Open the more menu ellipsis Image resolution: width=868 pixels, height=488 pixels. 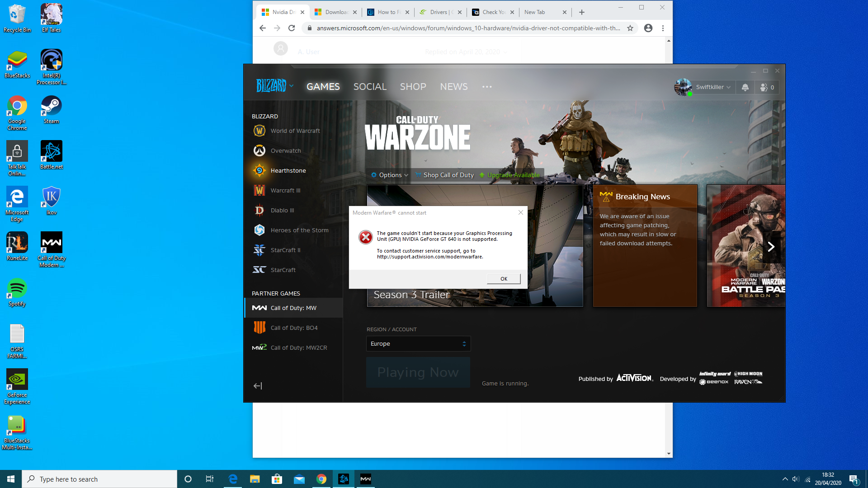point(487,87)
